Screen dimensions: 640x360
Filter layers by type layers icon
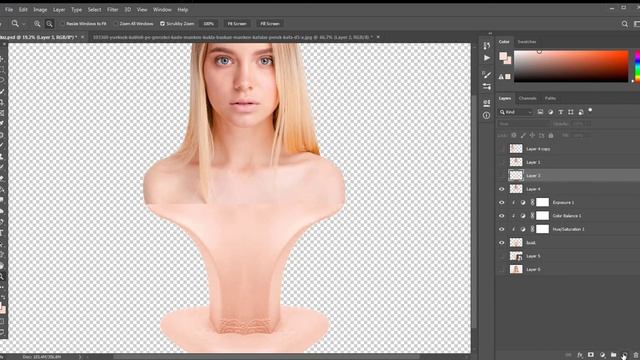pyautogui.click(x=560, y=112)
